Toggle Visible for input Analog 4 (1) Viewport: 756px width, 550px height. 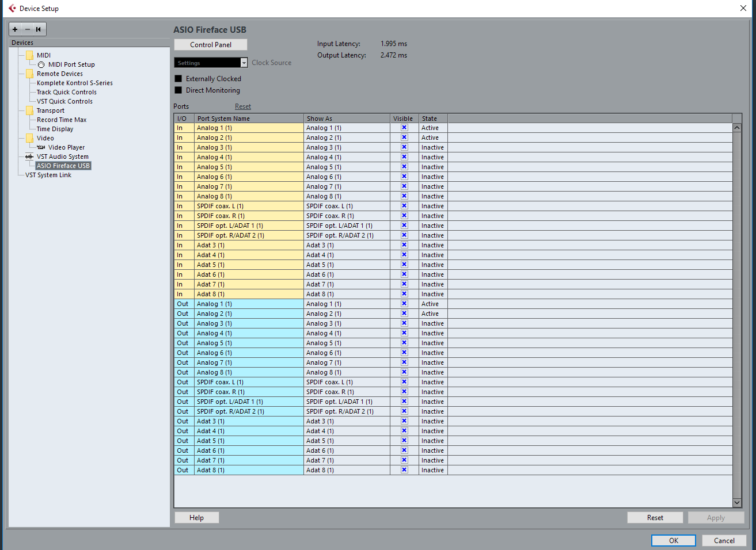[404, 157]
